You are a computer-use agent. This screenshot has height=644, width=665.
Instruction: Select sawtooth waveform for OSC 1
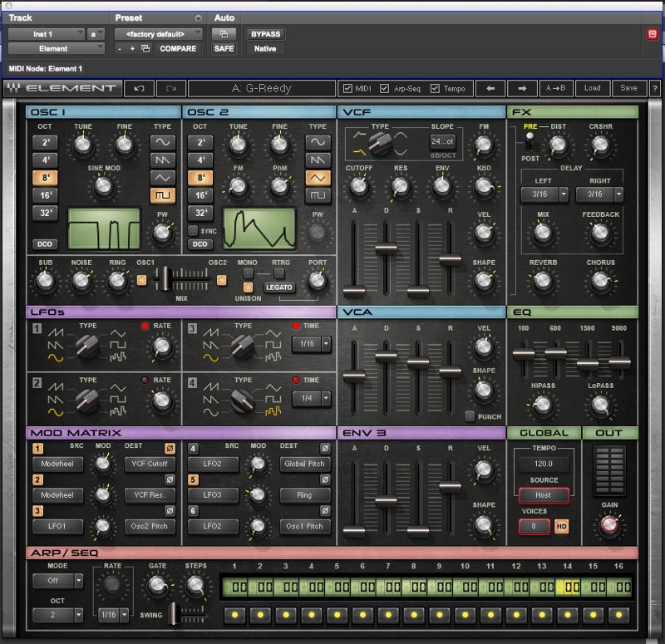point(162,160)
